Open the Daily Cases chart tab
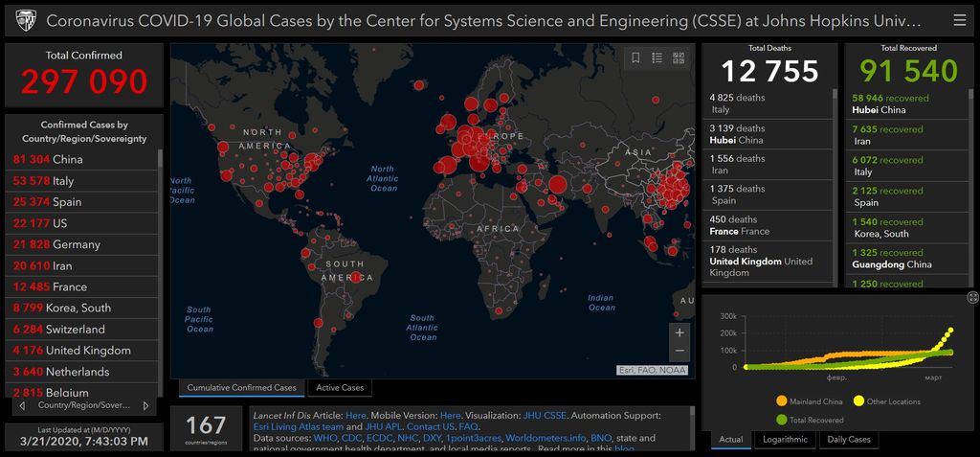 (847, 440)
